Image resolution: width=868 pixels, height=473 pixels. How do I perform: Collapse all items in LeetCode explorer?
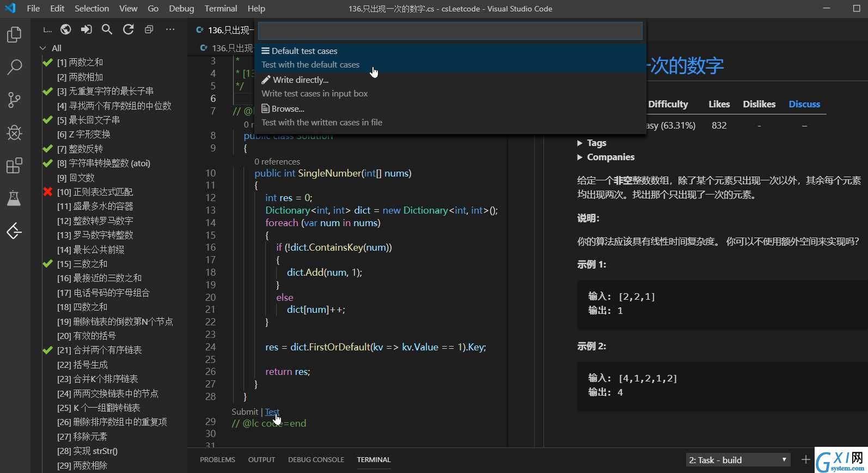tap(149, 29)
